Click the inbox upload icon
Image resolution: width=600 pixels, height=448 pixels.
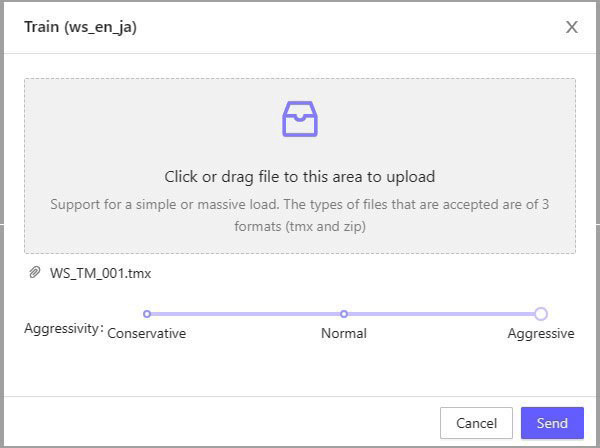tap(300, 118)
